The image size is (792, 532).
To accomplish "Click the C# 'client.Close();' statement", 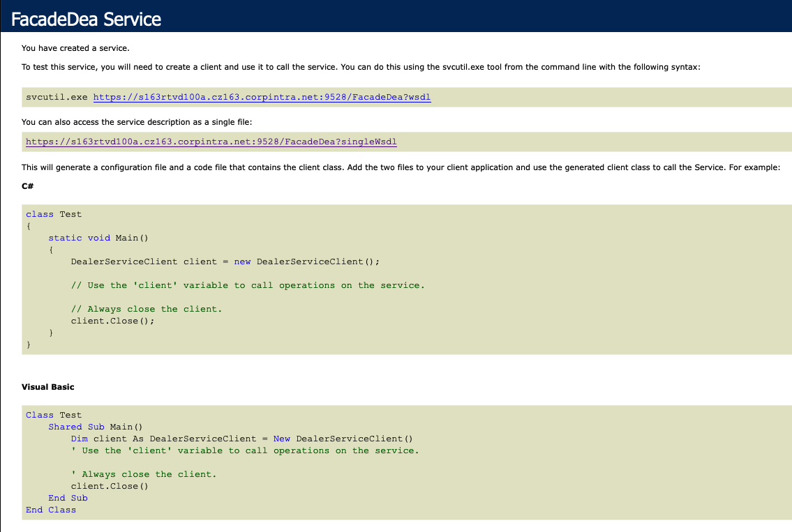I will (112, 321).
